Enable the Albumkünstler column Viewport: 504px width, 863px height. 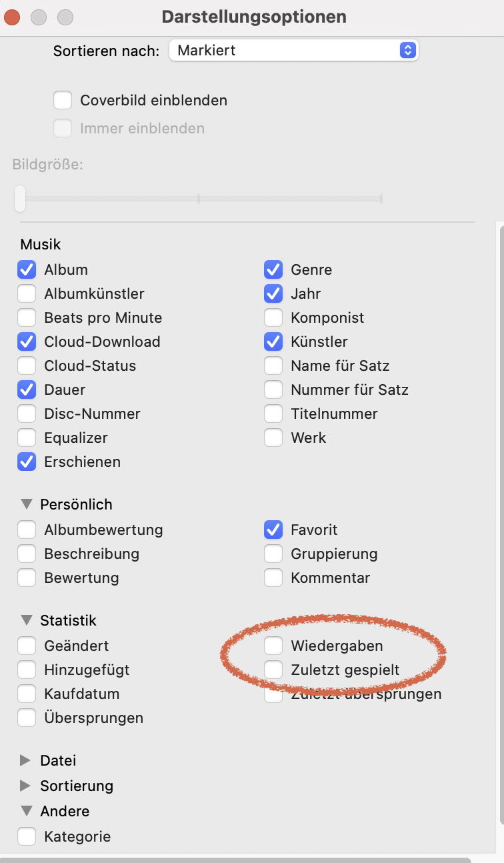point(27,294)
